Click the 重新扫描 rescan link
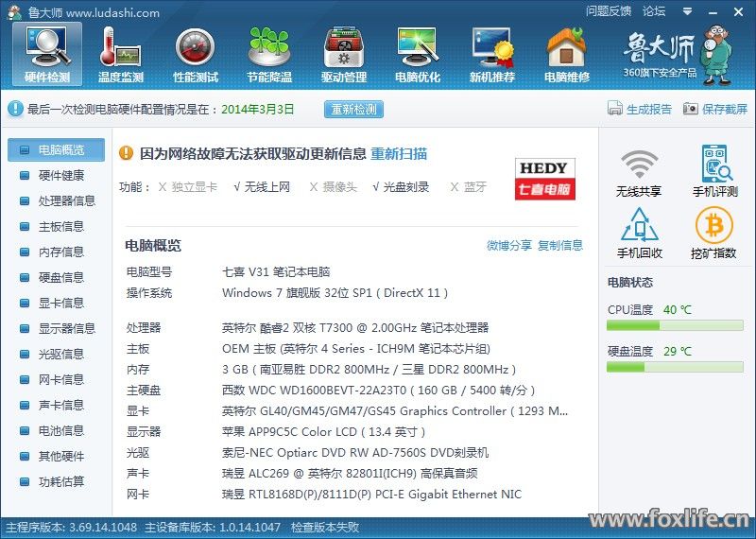Screen dimensions: 756x539 [399, 153]
